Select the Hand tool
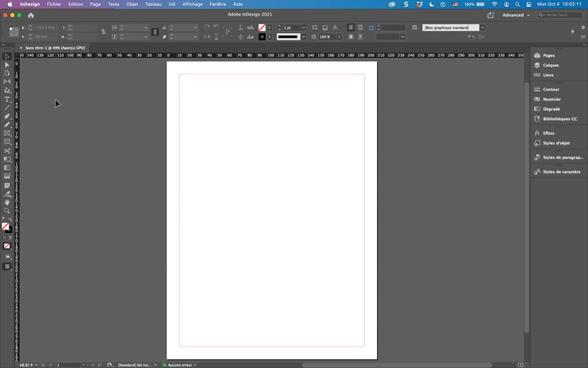Viewport: 588px width, 368px height. click(x=7, y=202)
